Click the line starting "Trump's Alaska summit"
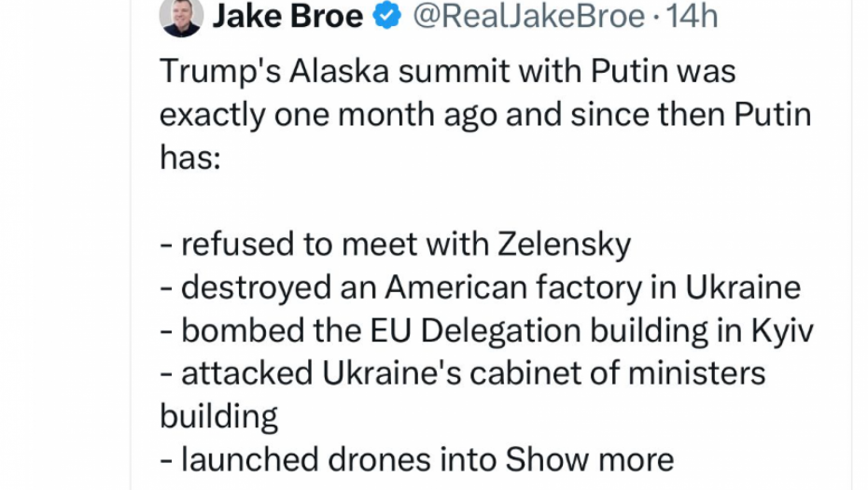Screen dimensions: 868x490 click(x=448, y=71)
